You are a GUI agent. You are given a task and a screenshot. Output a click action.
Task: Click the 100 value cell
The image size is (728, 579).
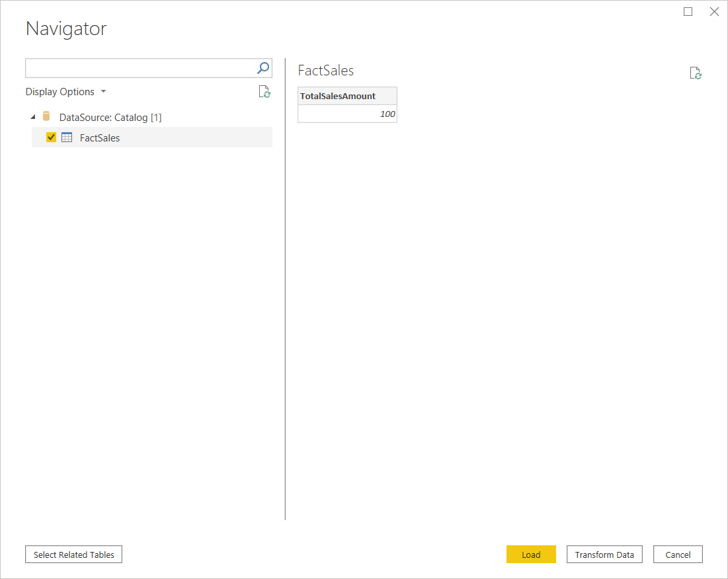click(347, 114)
